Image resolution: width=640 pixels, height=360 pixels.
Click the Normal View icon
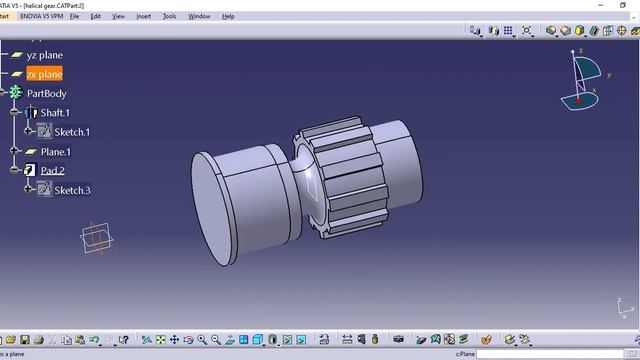pyautogui.click(x=230, y=340)
